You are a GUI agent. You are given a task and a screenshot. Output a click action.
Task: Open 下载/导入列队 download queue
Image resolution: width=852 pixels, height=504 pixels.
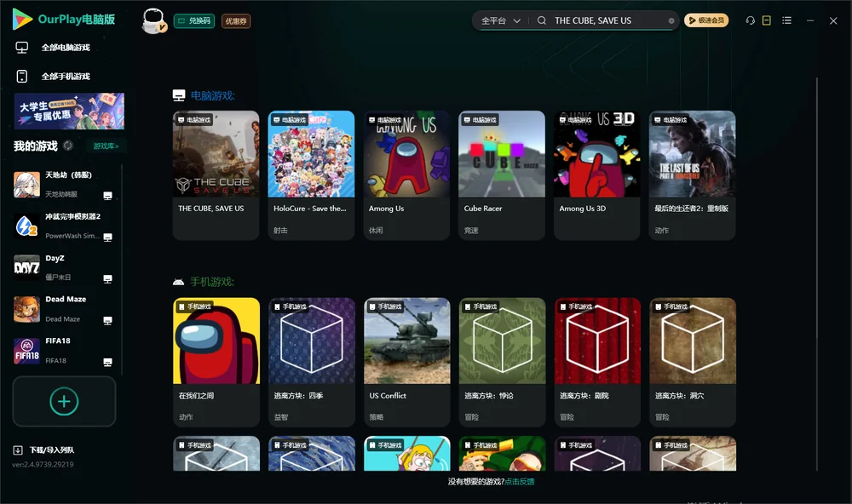44,450
